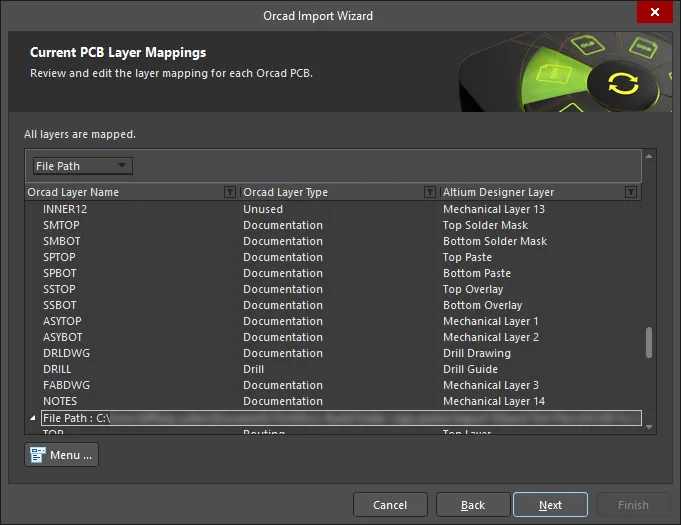The height and width of the screenshot is (525, 681).
Task: Click the Drill layer type cell
Action: (x=254, y=369)
